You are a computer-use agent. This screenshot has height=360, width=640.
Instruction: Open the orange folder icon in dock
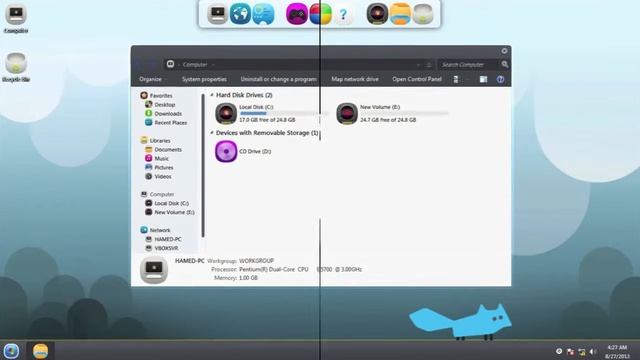click(x=400, y=14)
